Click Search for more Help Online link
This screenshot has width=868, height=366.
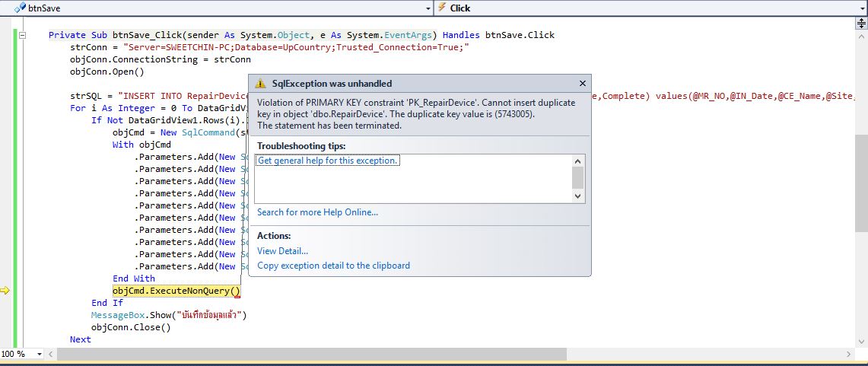pyautogui.click(x=317, y=212)
